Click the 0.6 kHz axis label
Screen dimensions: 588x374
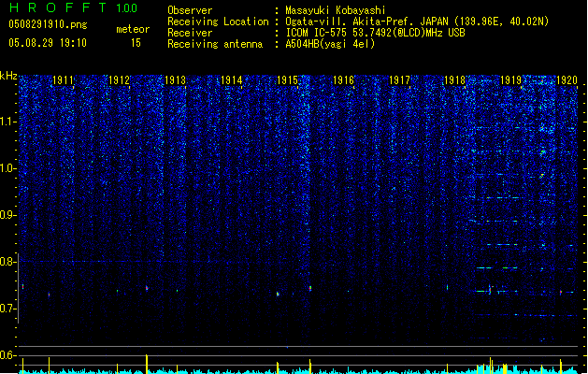tap(7, 355)
